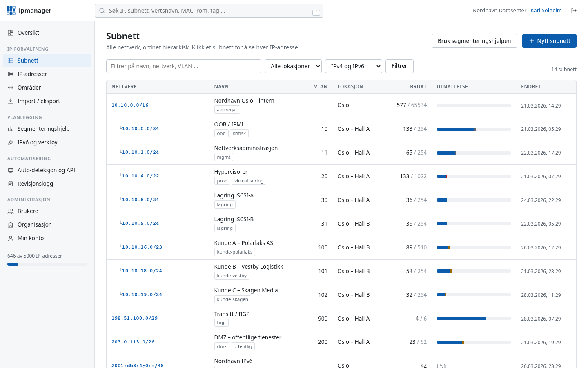The width and height of the screenshot is (588, 368).
Task: Click the kritisk tag on OOB / IPMI
Action: point(239,133)
